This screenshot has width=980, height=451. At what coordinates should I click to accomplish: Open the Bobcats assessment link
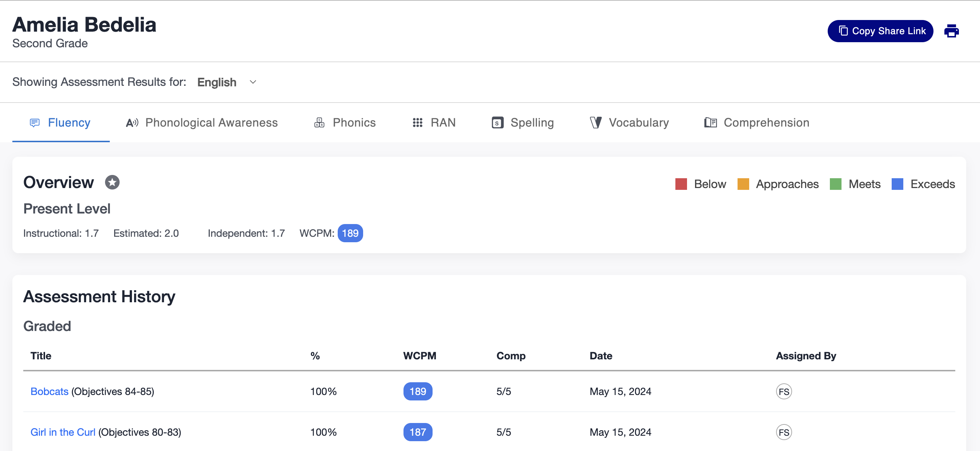tap(49, 391)
